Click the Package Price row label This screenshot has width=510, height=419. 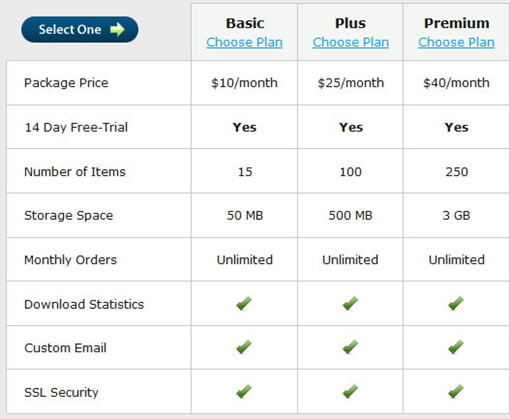click(66, 83)
